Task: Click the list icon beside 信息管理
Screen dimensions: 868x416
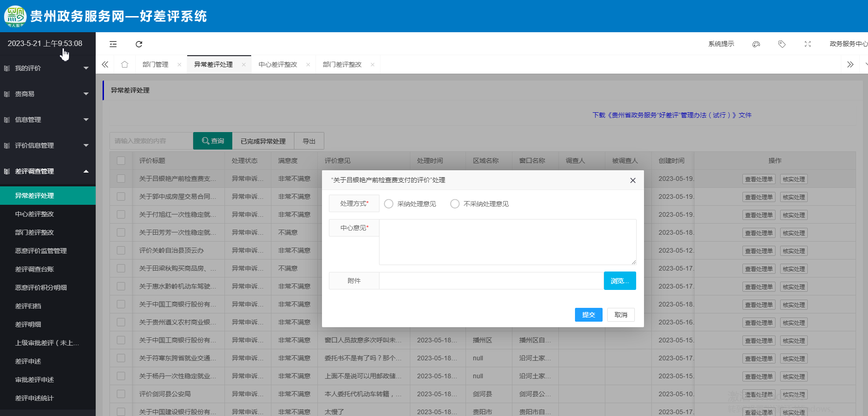Action: click(7, 120)
